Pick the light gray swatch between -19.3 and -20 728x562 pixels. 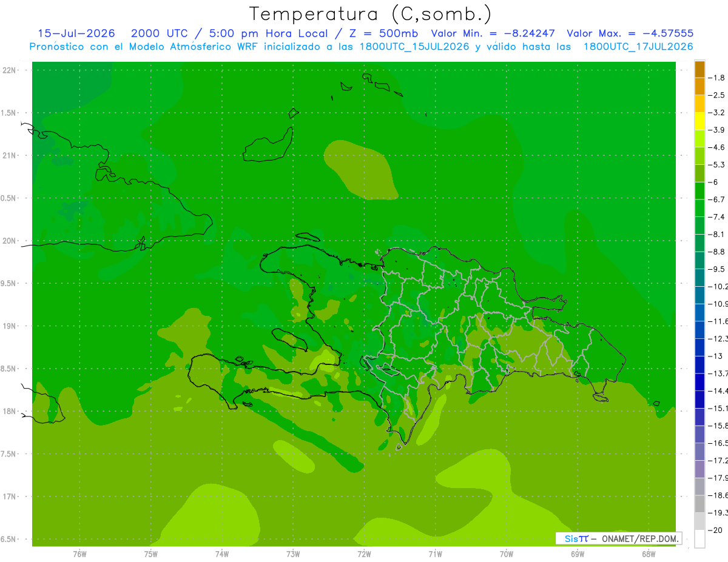[x=699, y=521]
